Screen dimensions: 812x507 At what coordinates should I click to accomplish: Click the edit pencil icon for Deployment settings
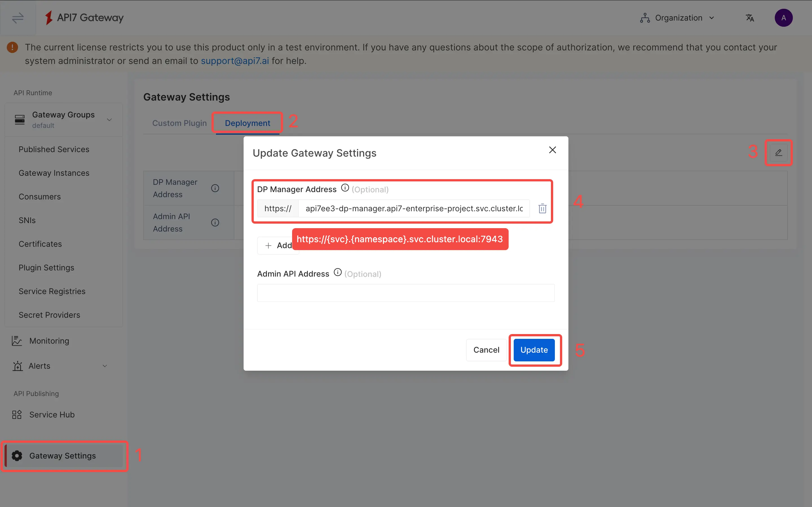tap(778, 153)
